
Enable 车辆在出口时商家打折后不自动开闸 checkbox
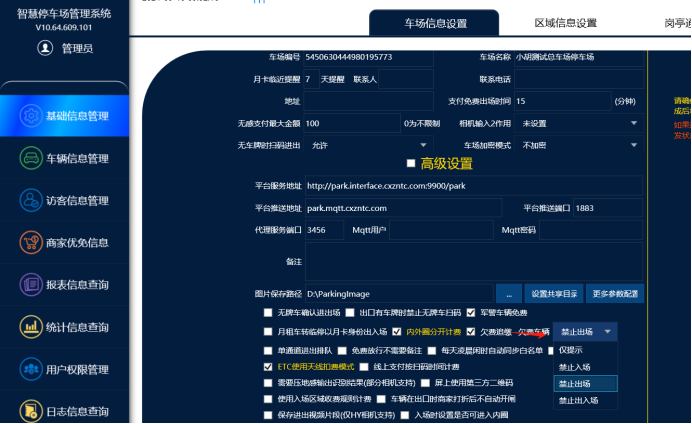pos(381,399)
